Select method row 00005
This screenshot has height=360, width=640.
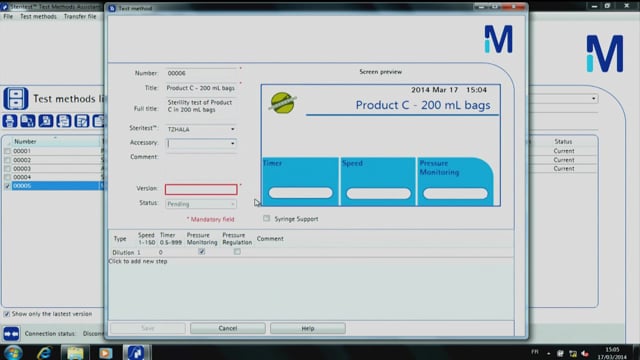point(53,186)
